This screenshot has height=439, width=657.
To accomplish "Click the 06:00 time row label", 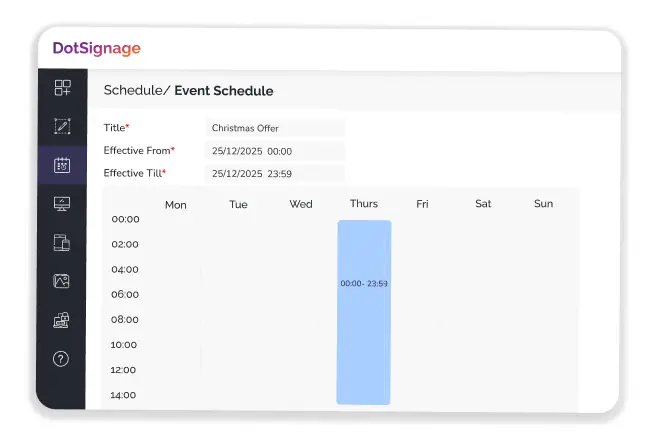I will tap(125, 294).
